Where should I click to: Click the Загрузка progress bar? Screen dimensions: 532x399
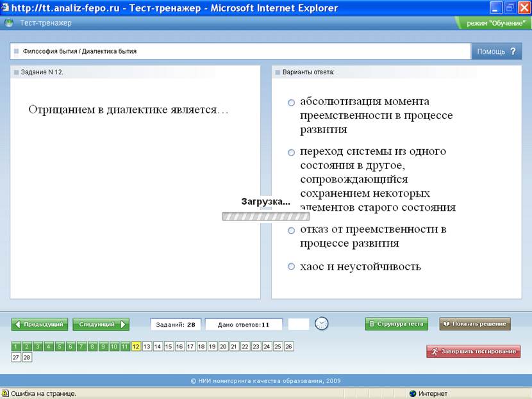click(265, 216)
